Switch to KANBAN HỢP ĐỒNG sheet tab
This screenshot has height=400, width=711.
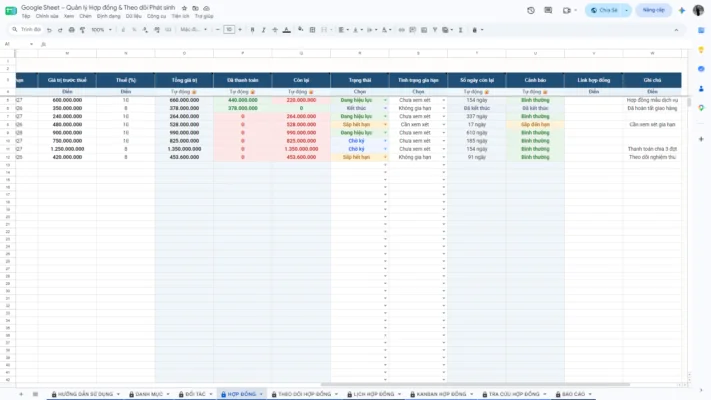click(x=441, y=394)
